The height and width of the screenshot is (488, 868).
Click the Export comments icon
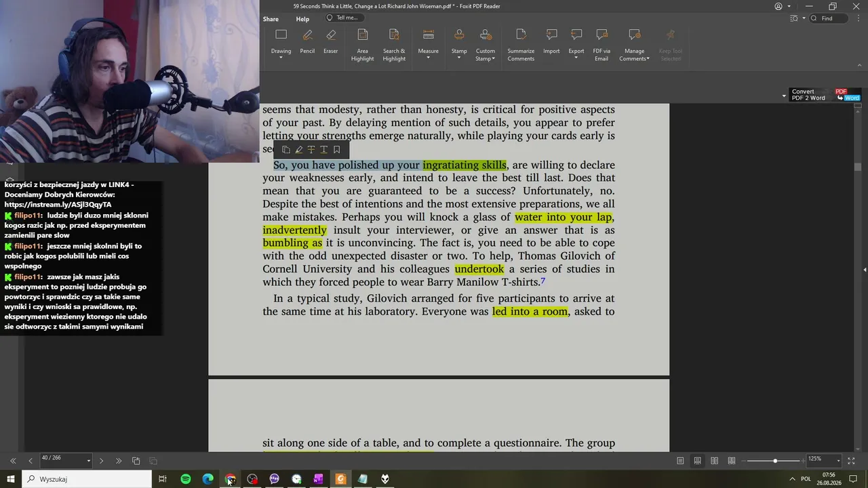tap(576, 35)
